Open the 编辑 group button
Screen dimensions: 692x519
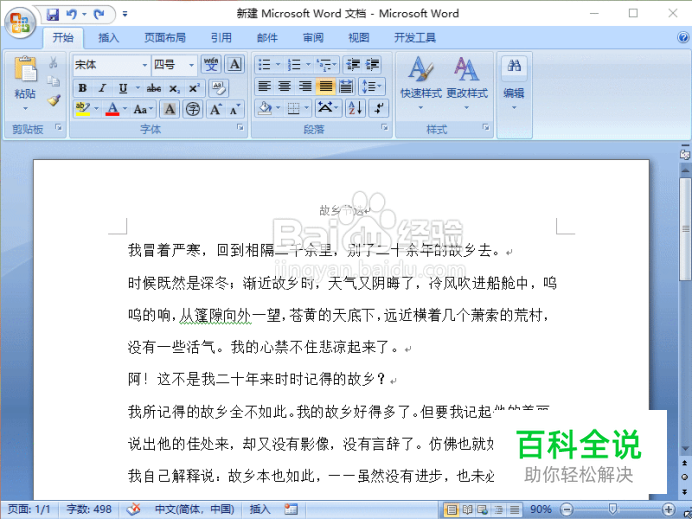click(x=514, y=84)
